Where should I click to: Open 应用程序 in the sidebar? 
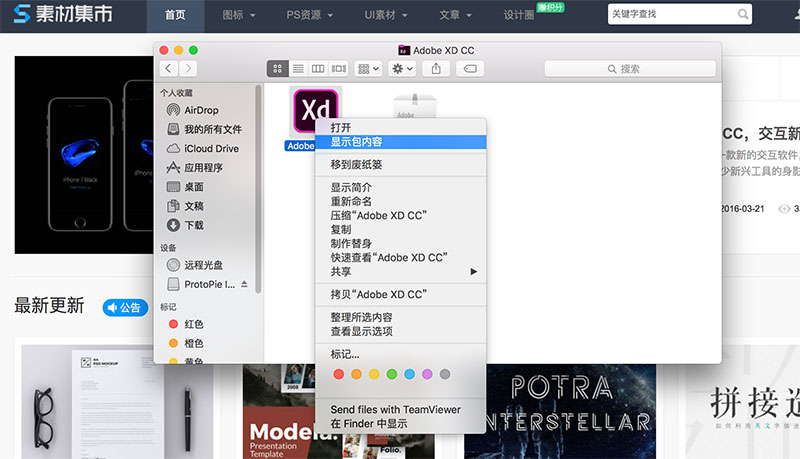pos(195,168)
